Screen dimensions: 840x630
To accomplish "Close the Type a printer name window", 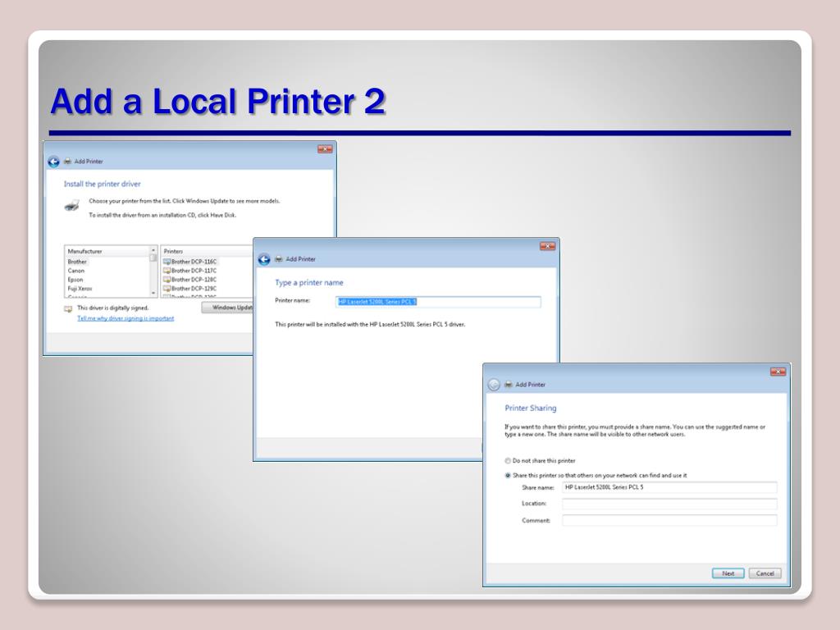I will point(547,246).
